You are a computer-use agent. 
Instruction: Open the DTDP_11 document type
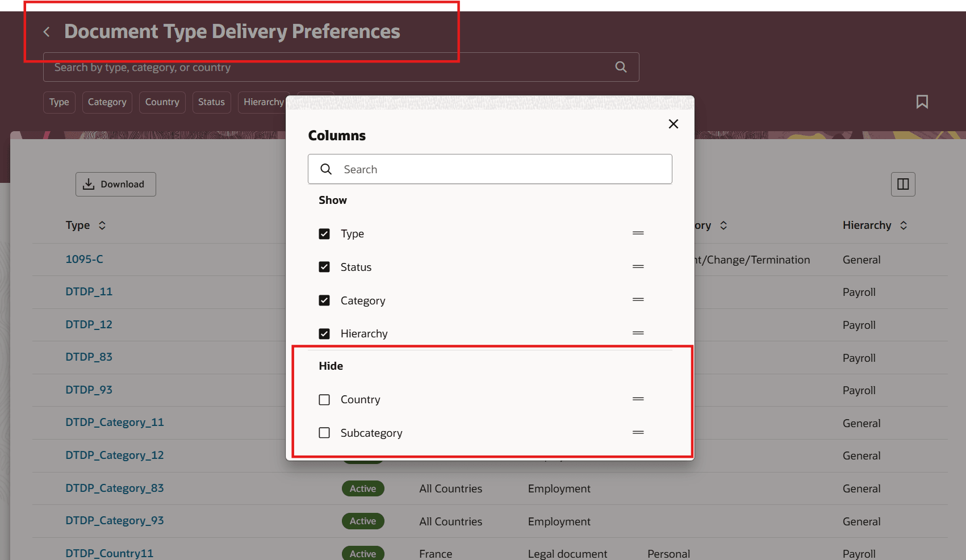(89, 292)
